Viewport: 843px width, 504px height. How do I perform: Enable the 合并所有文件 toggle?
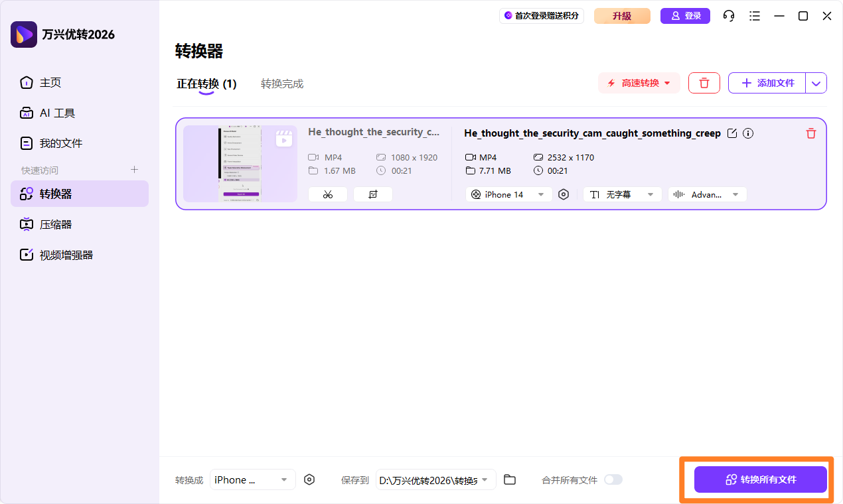613,479
